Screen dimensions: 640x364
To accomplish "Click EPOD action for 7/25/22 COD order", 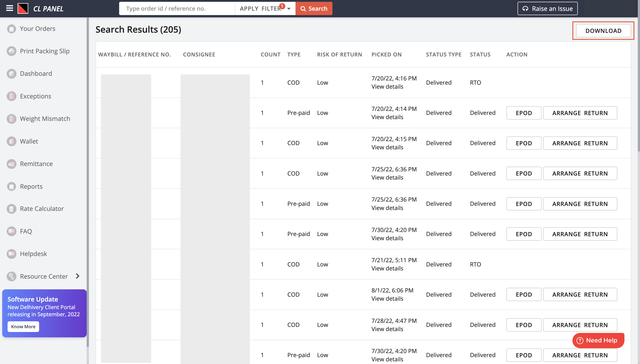I will coord(524,173).
